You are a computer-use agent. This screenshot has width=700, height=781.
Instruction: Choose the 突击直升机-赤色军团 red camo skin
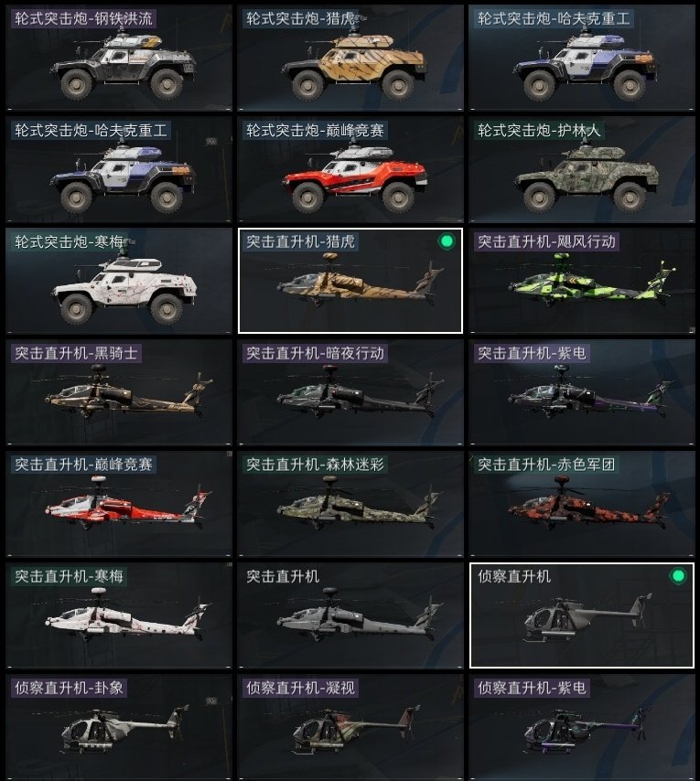[582, 504]
